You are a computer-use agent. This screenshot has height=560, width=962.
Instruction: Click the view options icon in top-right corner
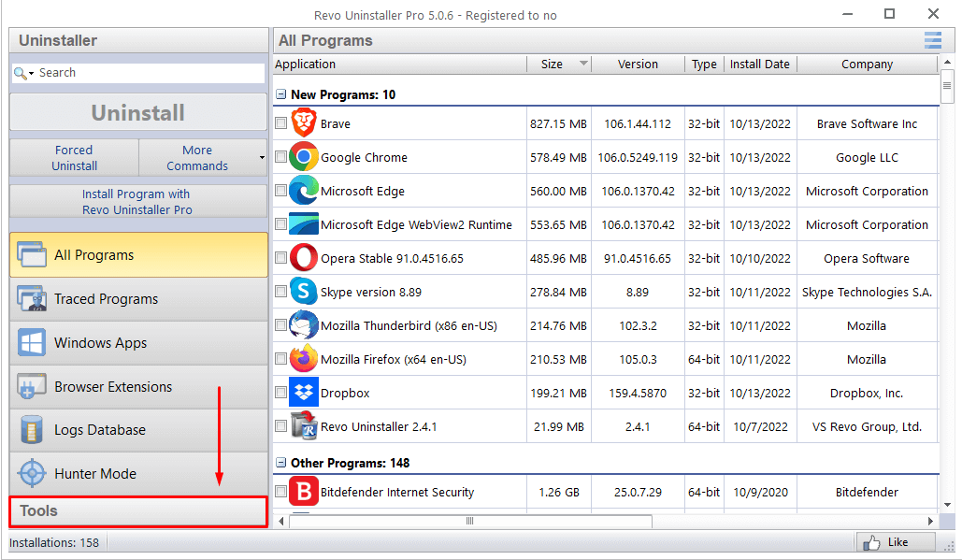[x=932, y=40]
